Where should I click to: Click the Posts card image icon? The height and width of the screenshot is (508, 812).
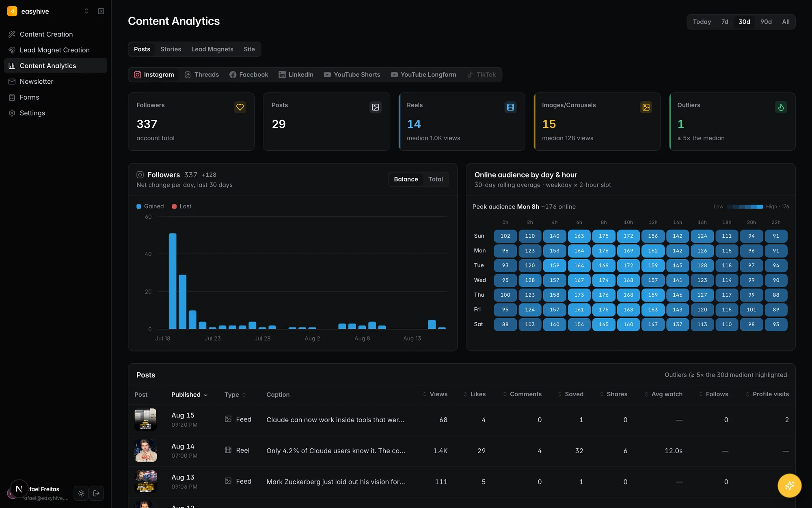pos(376,107)
